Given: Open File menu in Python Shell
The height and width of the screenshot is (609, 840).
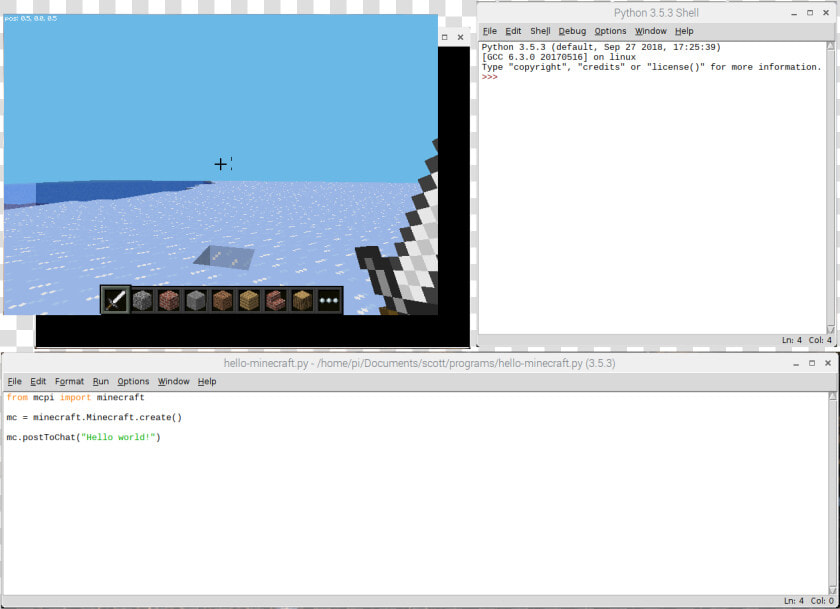Looking at the screenshot, I should tap(490, 31).
